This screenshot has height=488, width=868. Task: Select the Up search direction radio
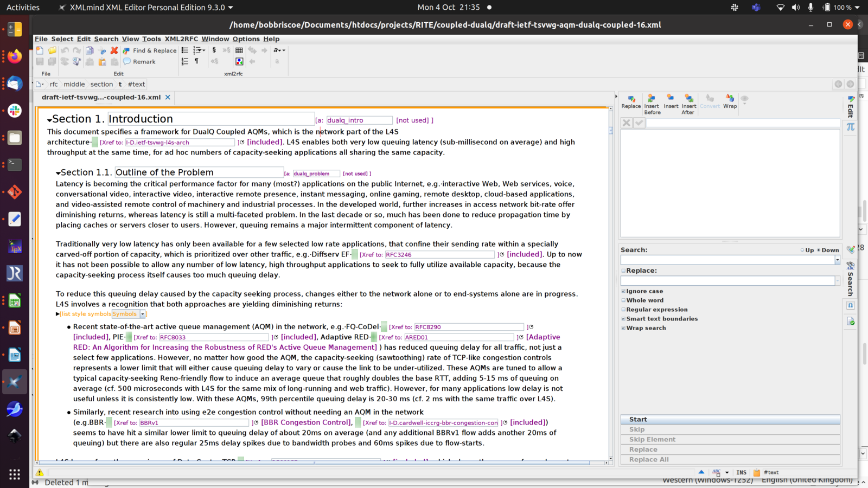coord(802,251)
